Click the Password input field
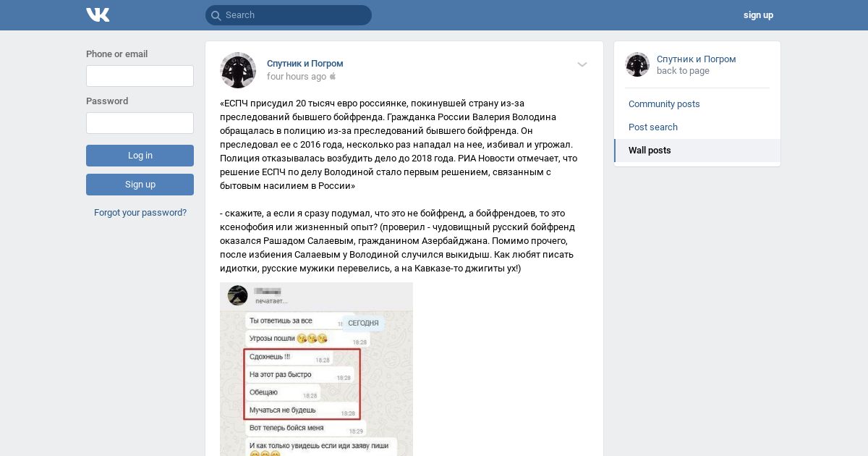Viewport: 868px width, 456px height. coord(140,123)
